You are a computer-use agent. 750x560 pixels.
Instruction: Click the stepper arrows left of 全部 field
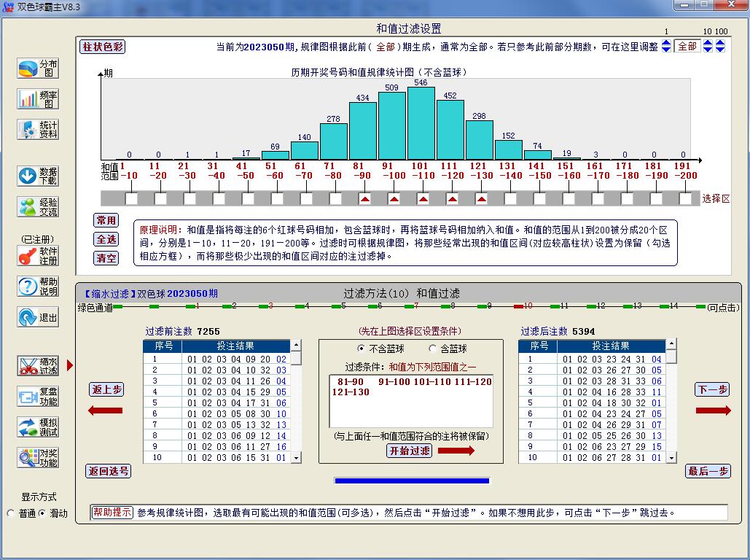665,46
